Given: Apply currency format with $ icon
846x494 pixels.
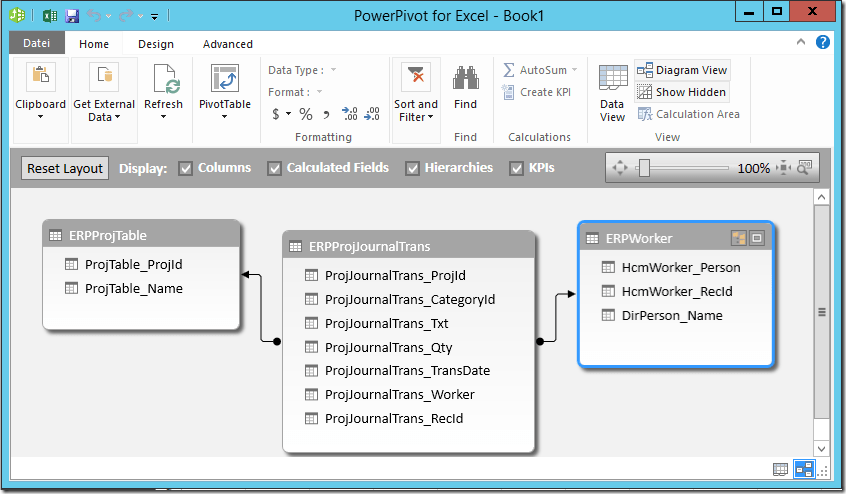Looking at the screenshot, I should tap(276, 114).
